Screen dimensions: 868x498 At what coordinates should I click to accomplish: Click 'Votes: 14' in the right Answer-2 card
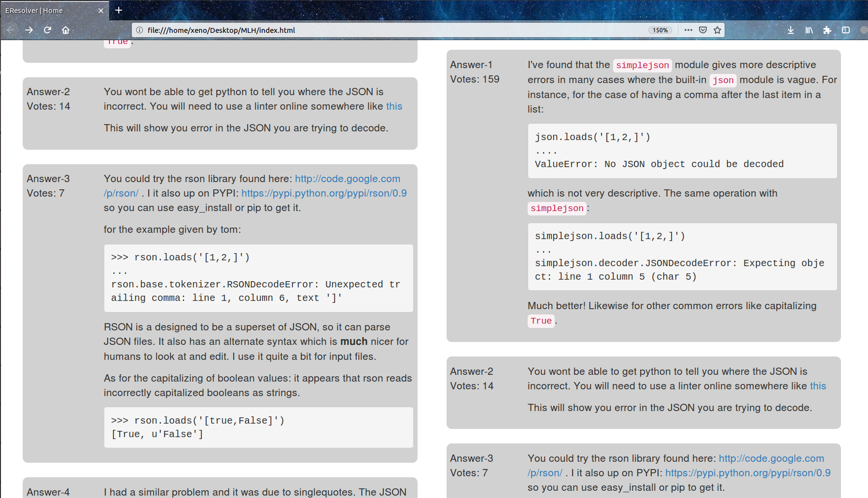(472, 386)
